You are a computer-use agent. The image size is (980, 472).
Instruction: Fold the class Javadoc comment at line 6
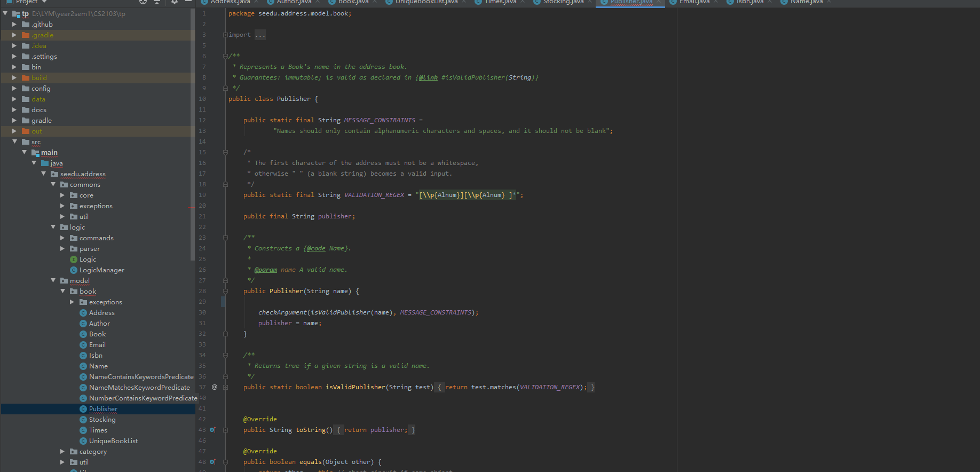click(x=225, y=56)
